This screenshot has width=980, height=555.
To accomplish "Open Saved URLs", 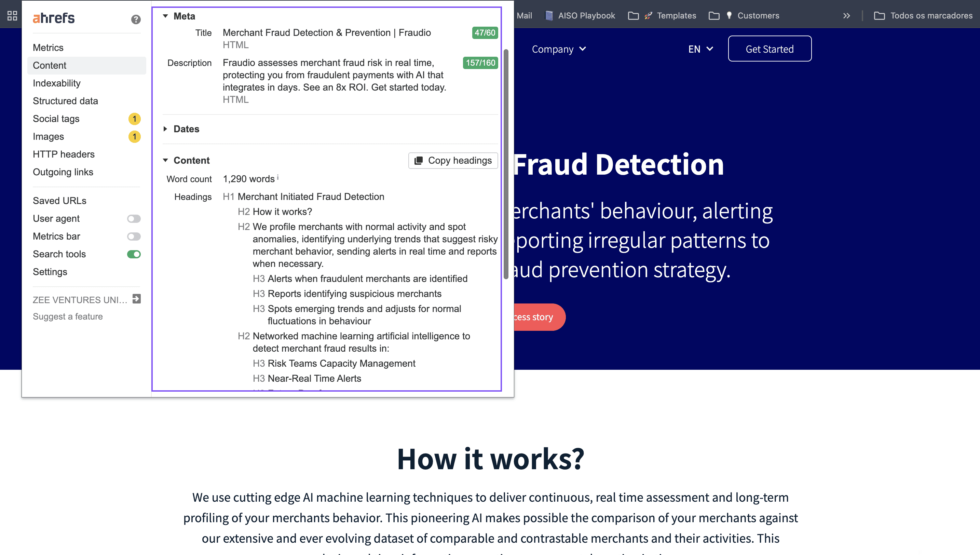I will (x=86, y=201).
